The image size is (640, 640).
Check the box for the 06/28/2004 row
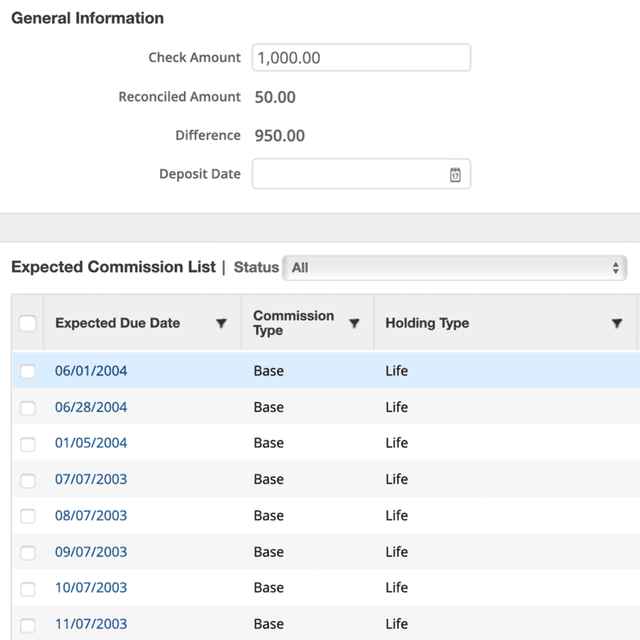(28, 408)
